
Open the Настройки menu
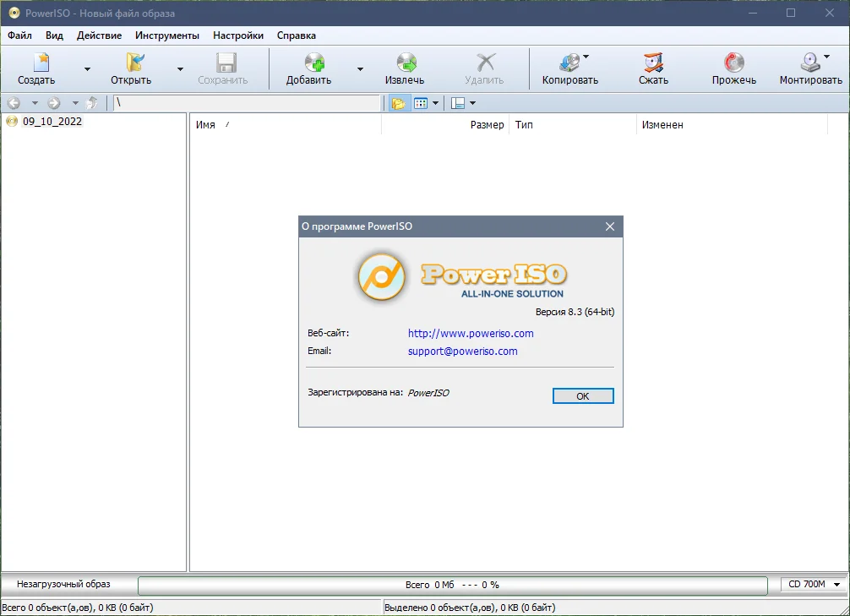tap(238, 35)
